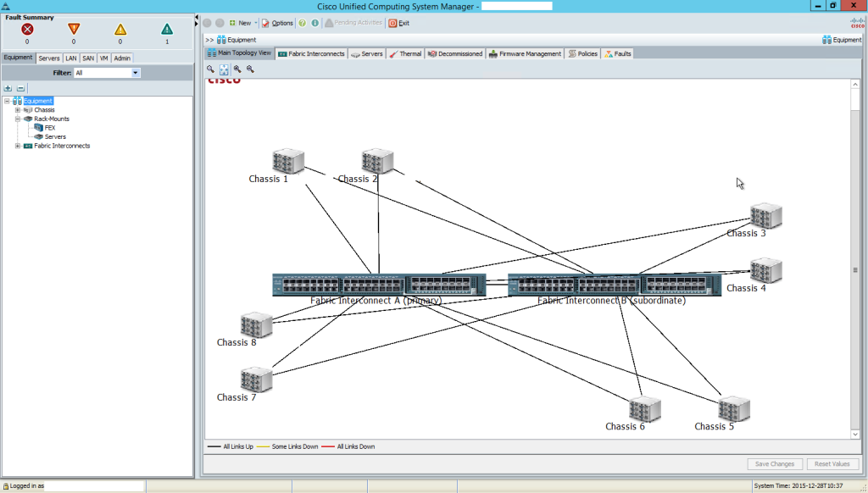This screenshot has height=493, width=868.
Task: Select the Fabric Interconnects tree item
Action: tap(57, 146)
